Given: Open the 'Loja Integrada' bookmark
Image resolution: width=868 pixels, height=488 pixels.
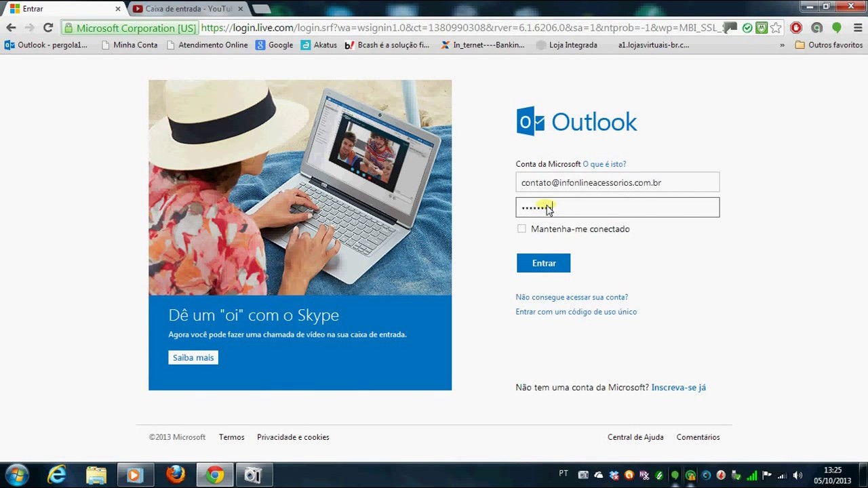Looking at the screenshot, I should coord(567,45).
